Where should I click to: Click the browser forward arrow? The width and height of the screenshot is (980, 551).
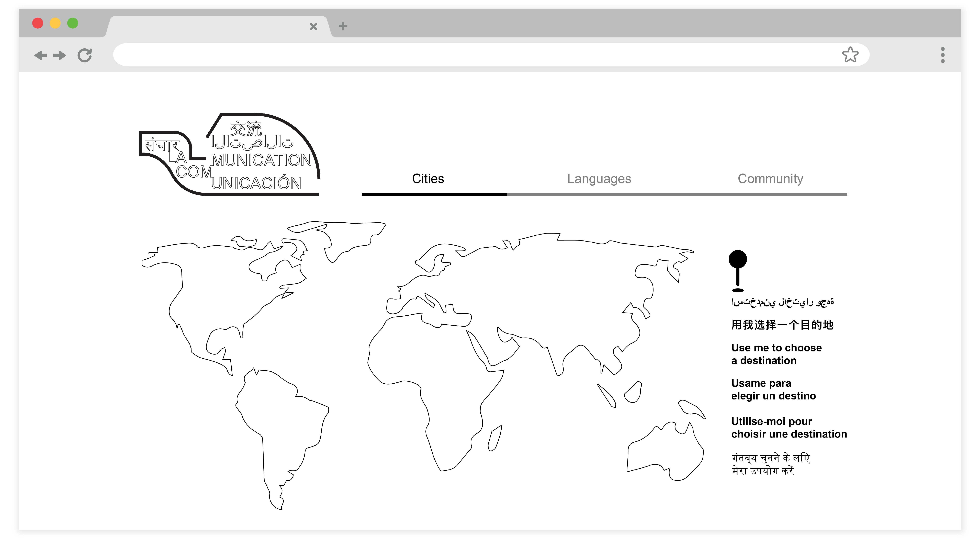point(60,55)
